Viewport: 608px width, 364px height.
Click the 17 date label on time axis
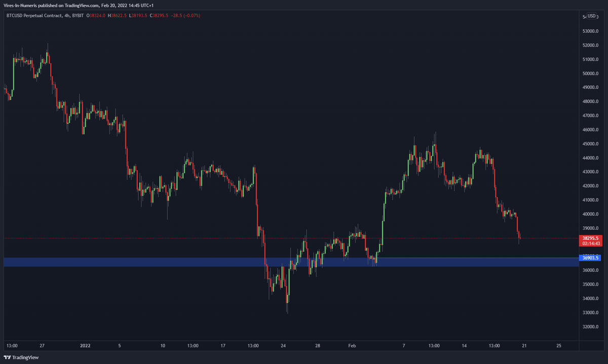tap(223, 346)
